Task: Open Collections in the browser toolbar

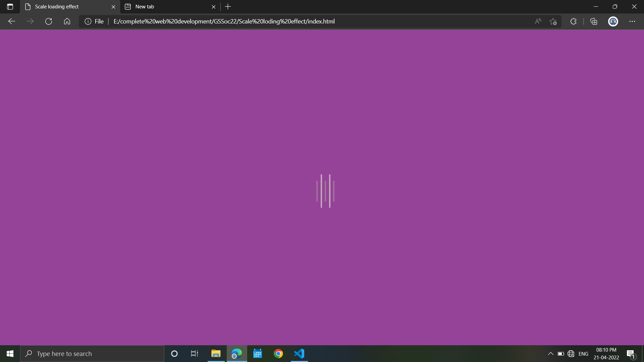Action: 593,21
